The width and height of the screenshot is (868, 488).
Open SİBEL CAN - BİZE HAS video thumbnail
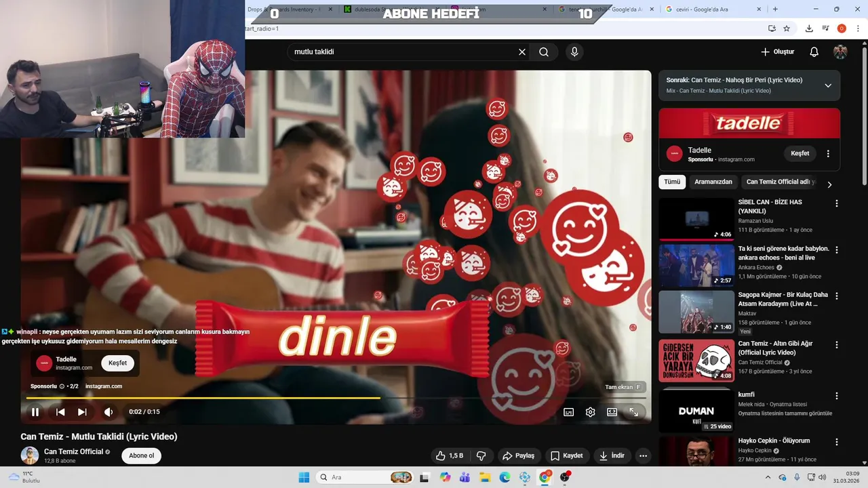coord(696,219)
